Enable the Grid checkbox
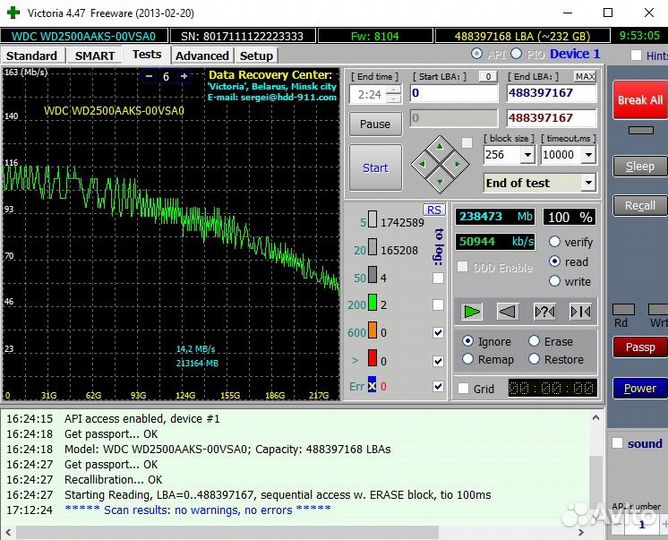This screenshot has height=540, width=668. [463, 389]
